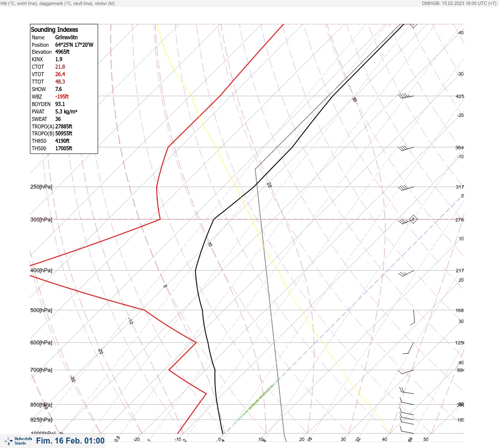The height and width of the screenshot is (448, 499).
Task: Click the station name 'Grímsvötn'
Action: [x=66, y=37]
